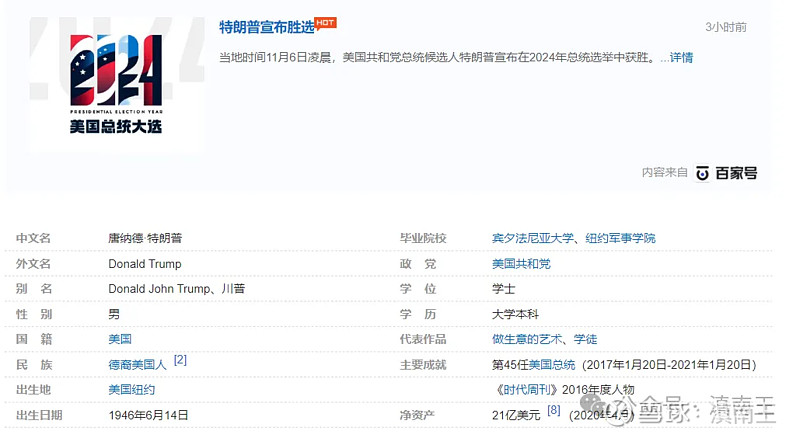Click the 内容来自 source label
800x438 pixels.
coord(665,173)
